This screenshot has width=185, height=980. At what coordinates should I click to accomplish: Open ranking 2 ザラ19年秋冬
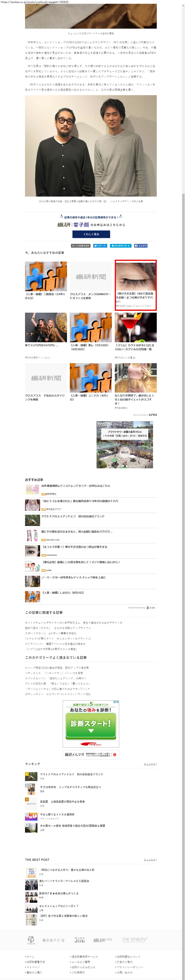[x=70, y=787]
